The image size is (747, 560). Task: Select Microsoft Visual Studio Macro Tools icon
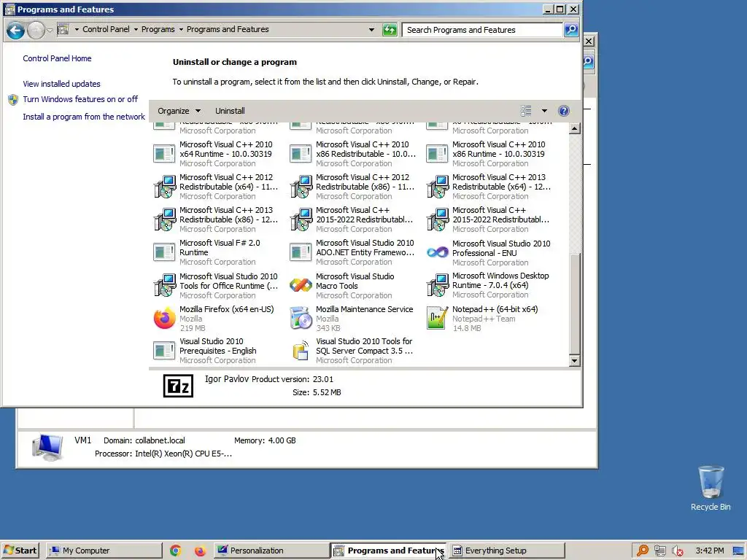click(301, 285)
